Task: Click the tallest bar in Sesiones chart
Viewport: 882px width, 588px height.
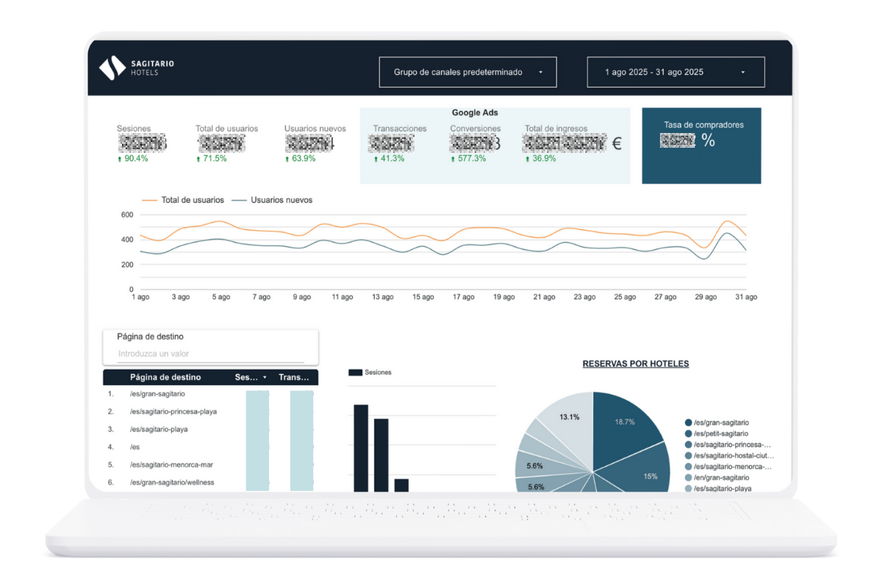Action: tap(361, 447)
